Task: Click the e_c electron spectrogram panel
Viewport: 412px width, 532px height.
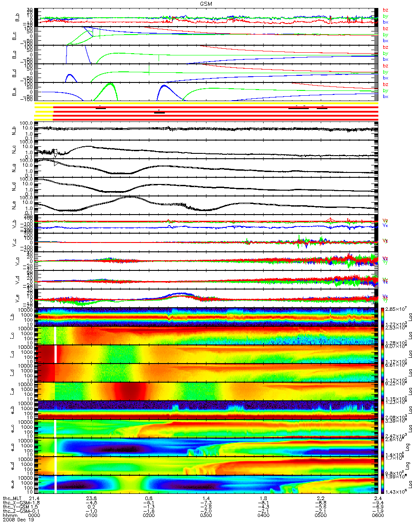Action: pyautogui.click(x=205, y=428)
